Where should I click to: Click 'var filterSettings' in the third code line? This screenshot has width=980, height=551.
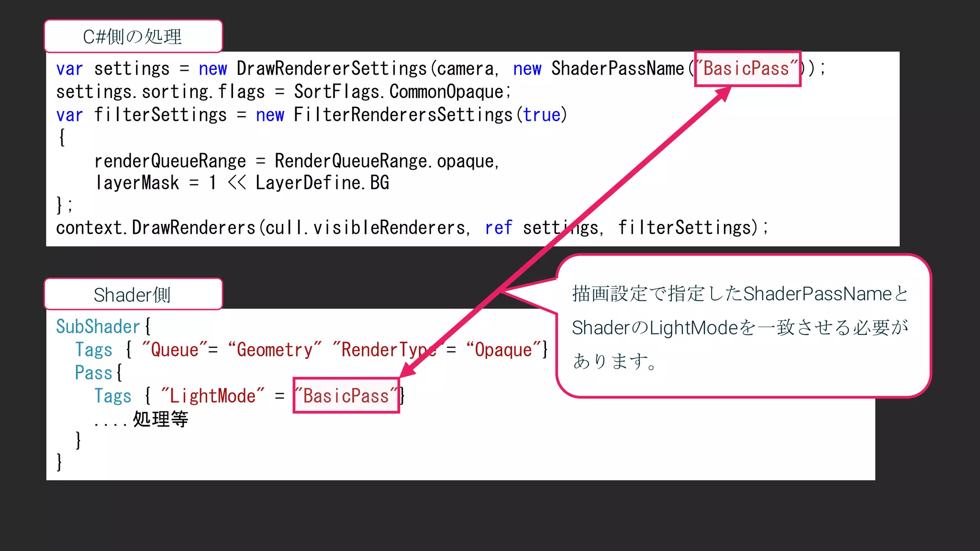(x=141, y=115)
